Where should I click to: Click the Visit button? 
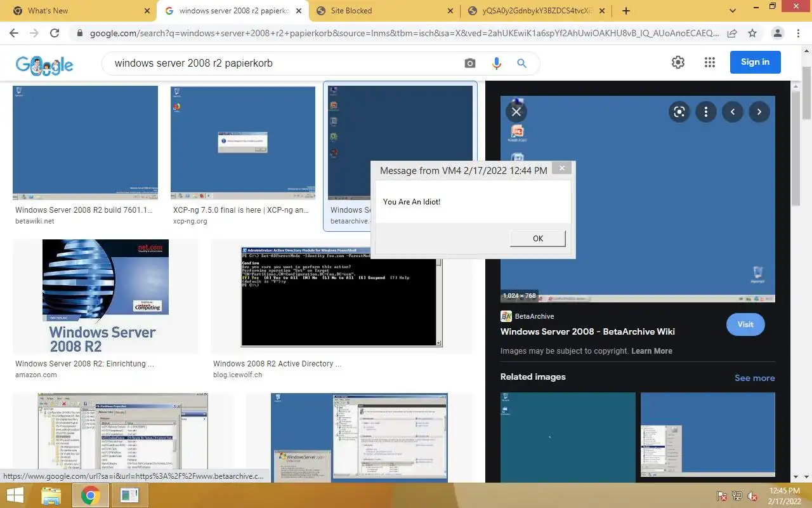(x=745, y=324)
